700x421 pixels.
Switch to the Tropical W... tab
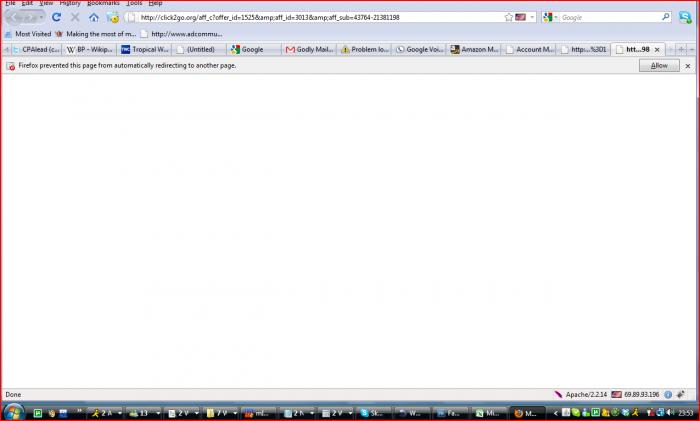[x=145, y=50]
